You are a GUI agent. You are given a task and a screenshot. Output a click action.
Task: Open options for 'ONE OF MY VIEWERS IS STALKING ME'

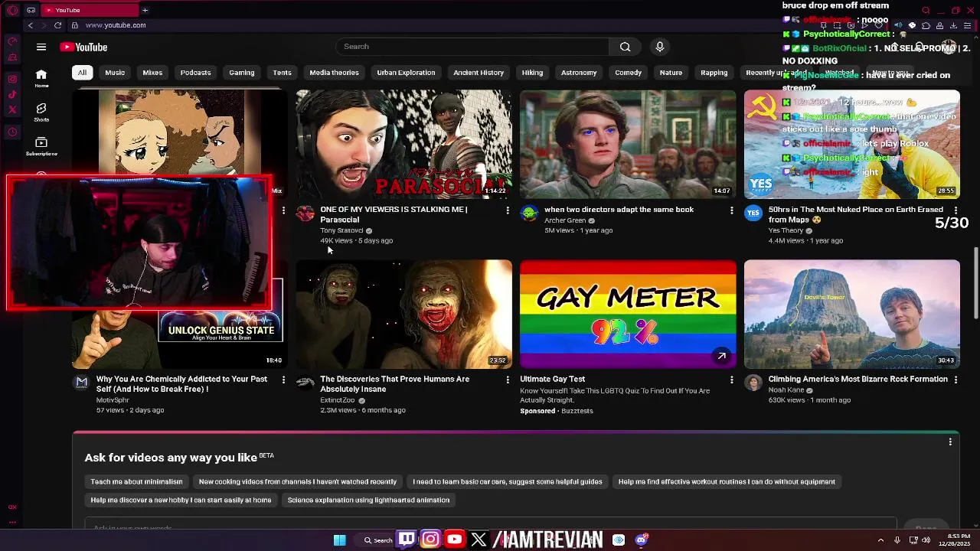coord(507,210)
